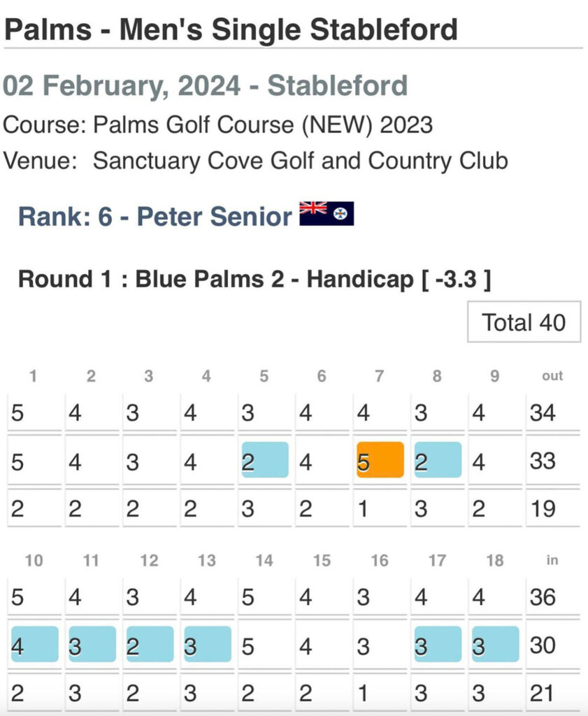Screen dimensions: 588x716
Task: Click the blue highlighted score on hole 8
Action: click(438, 460)
